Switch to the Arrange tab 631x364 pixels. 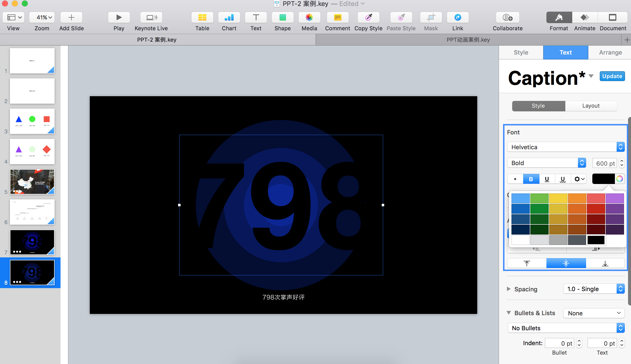(610, 52)
